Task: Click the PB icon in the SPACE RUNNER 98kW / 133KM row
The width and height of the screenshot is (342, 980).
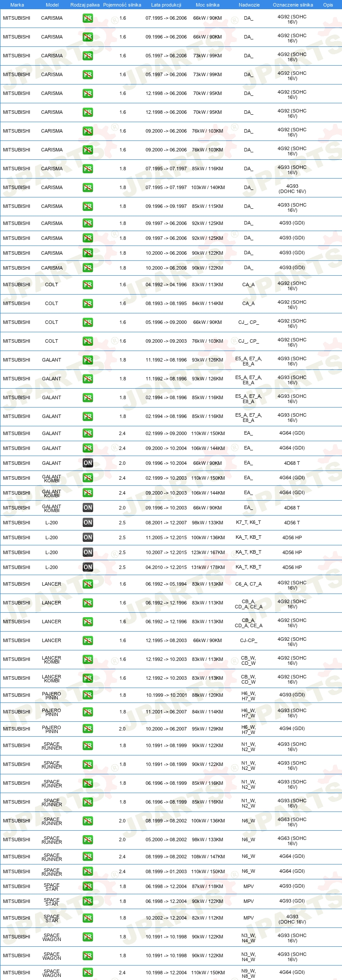Action: point(88,840)
